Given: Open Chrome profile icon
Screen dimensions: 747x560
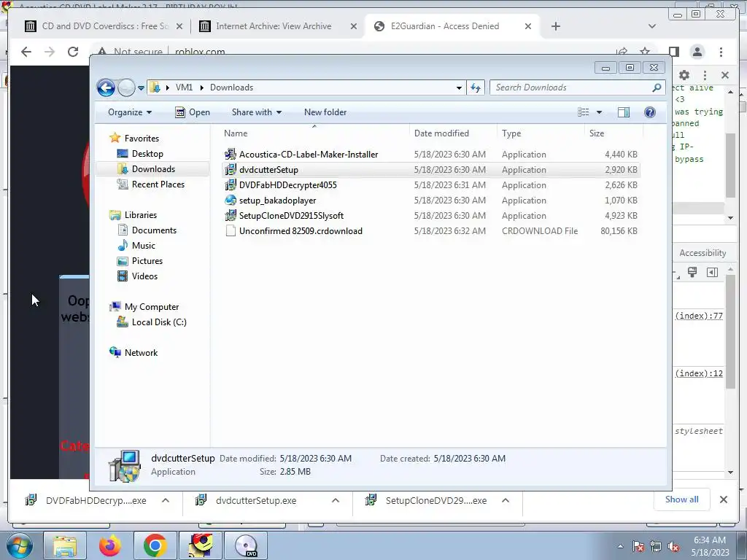Looking at the screenshot, I should click(697, 52).
